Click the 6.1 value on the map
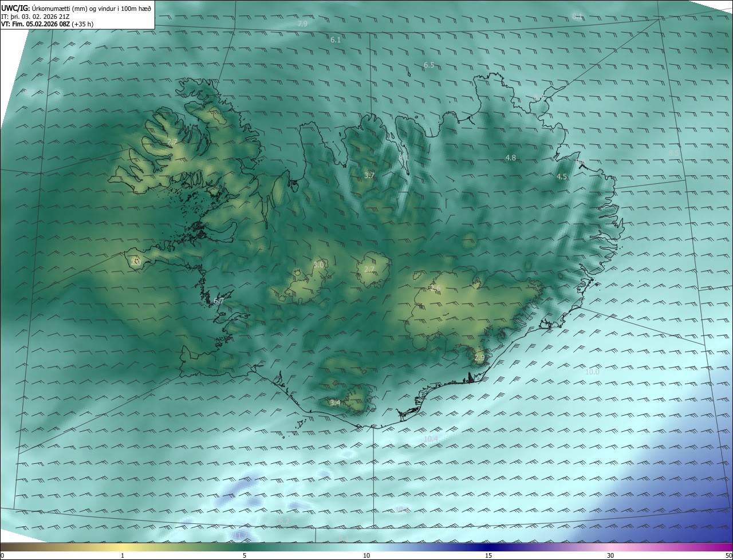Viewport: 733px width, 560px height. coord(336,40)
